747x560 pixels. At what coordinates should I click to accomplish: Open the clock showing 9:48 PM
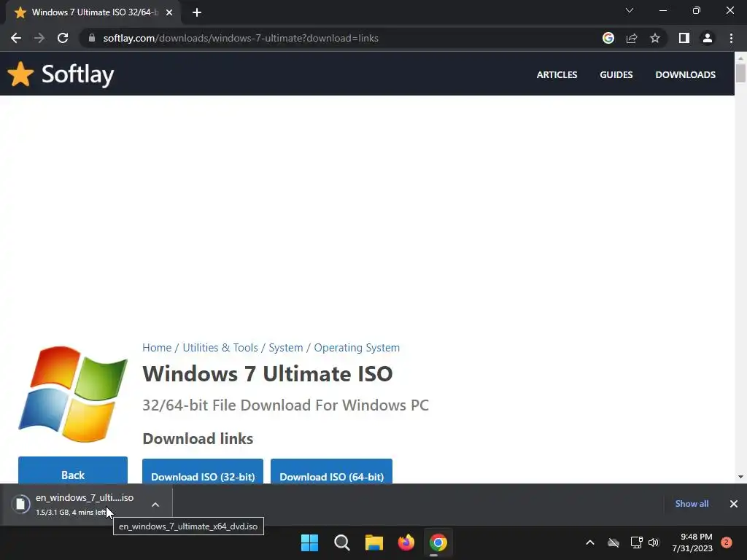pyautogui.click(x=692, y=542)
